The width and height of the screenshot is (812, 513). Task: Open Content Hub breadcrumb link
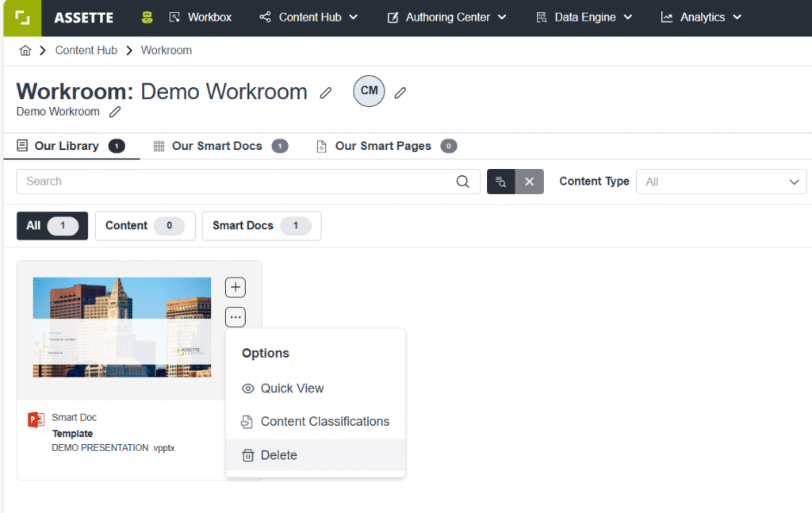(x=86, y=50)
